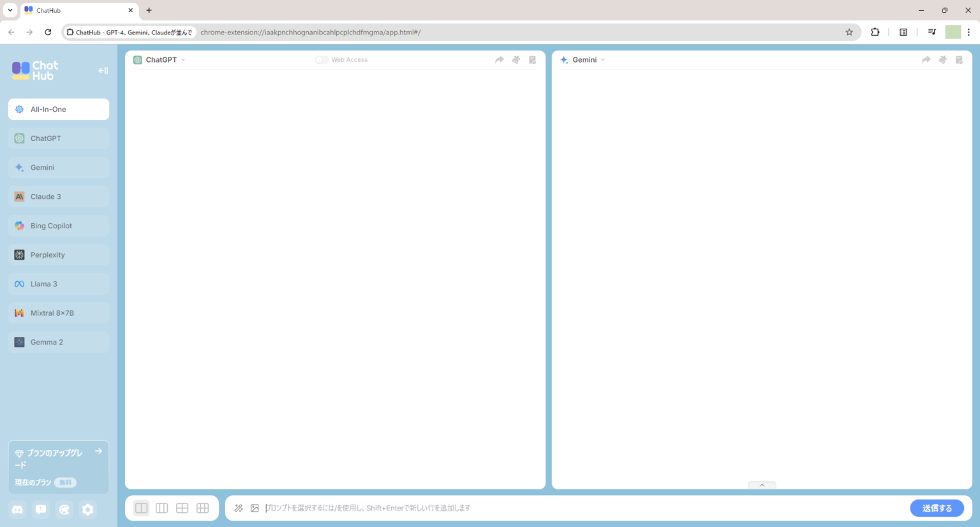
Task: Expand the chevron above the input bar
Action: [762, 485]
